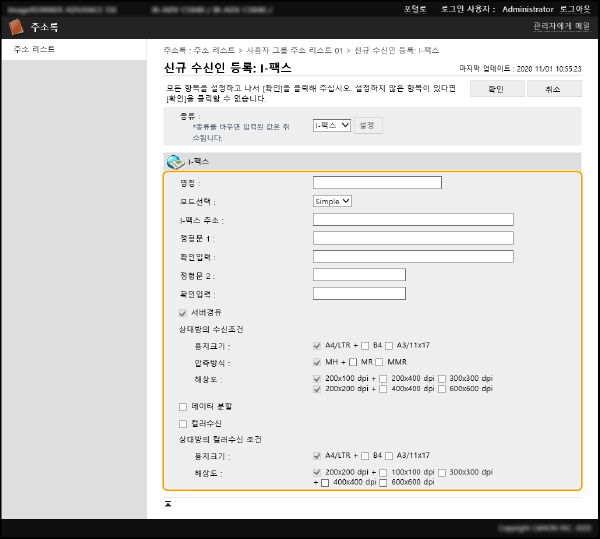Select 주소 리스트 in left sidebar
The image size is (600, 539).
[35, 49]
